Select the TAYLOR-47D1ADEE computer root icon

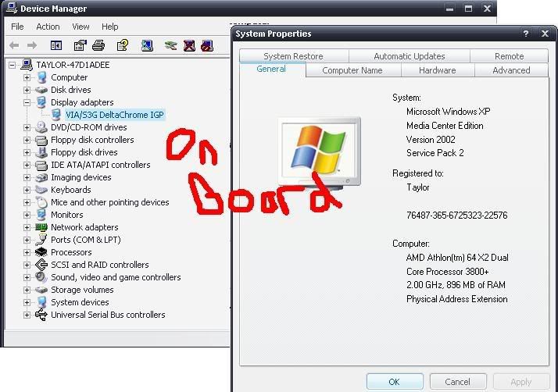click(27, 65)
